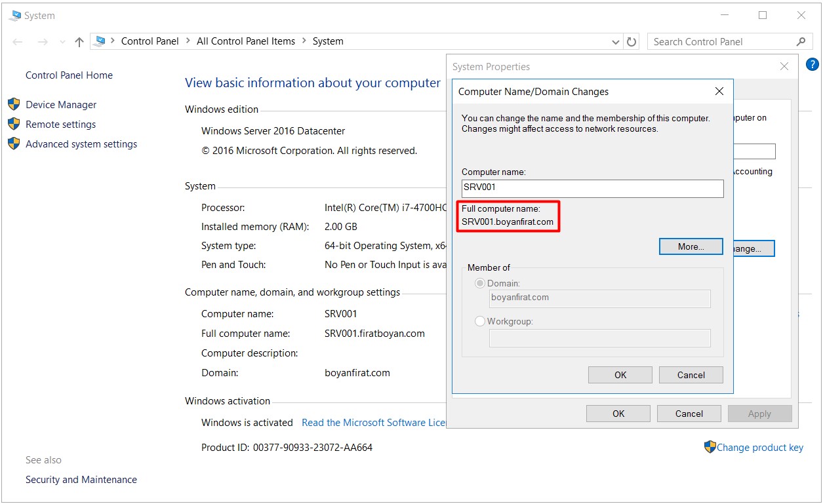823x504 pixels.
Task: Close the System Properties dialog
Action: 784,67
